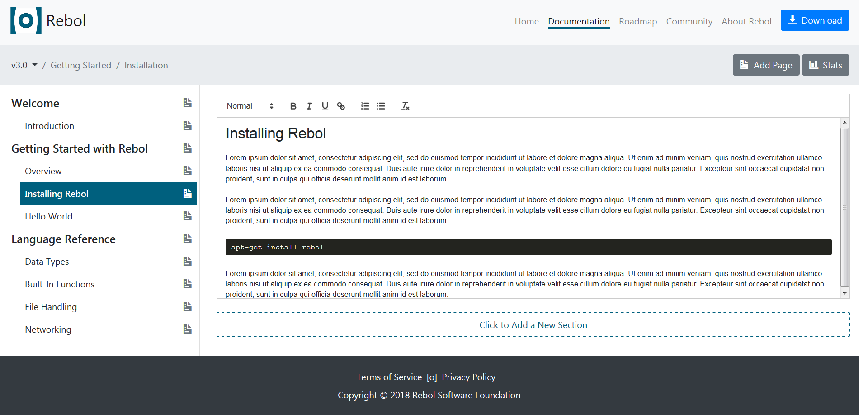Select Data Types in the sidebar
Image resolution: width=868 pixels, height=415 pixels.
pos(47,262)
